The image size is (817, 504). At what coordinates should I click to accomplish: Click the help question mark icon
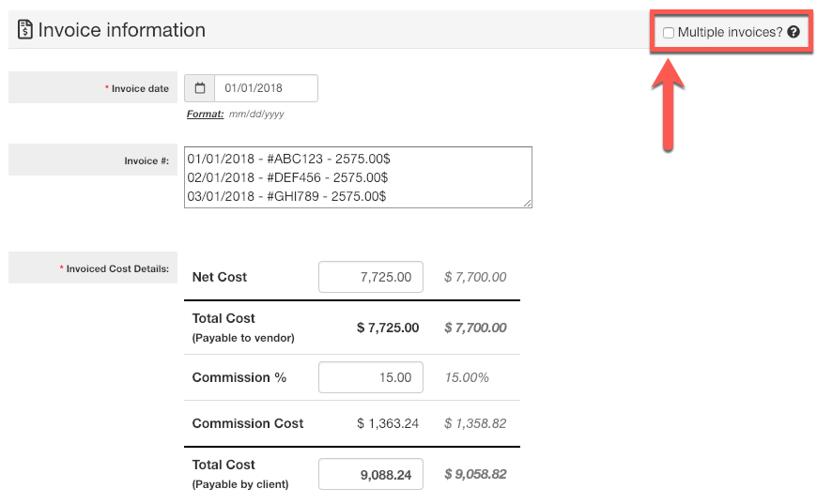[x=794, y=33]
